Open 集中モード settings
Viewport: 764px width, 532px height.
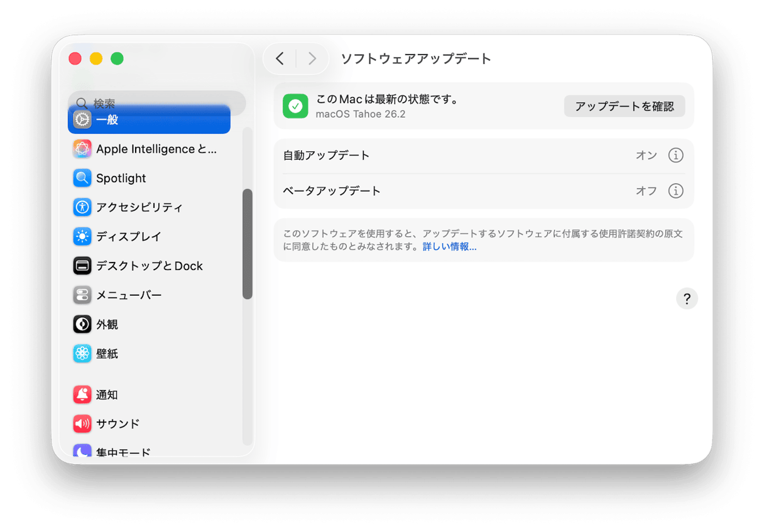(x=82, y=451)
